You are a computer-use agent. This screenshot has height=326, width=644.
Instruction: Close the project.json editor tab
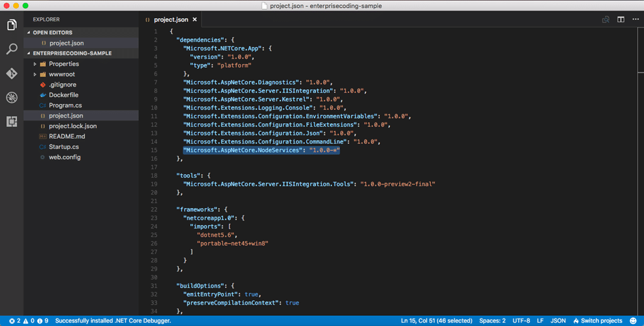195,19
